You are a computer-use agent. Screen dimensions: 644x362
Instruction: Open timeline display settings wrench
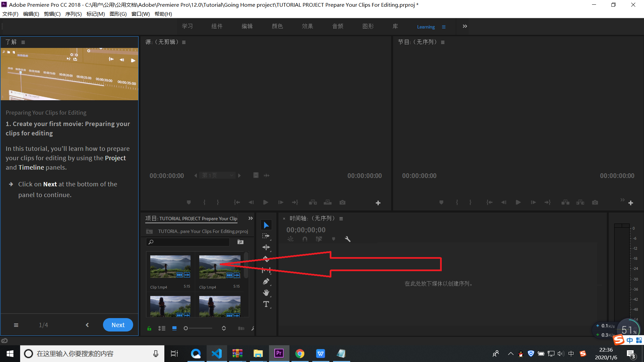pos(347,239)
